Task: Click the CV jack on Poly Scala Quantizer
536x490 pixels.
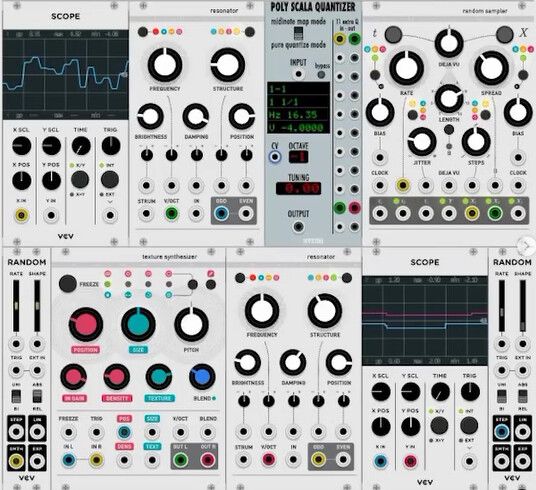Action: (275, 157)
